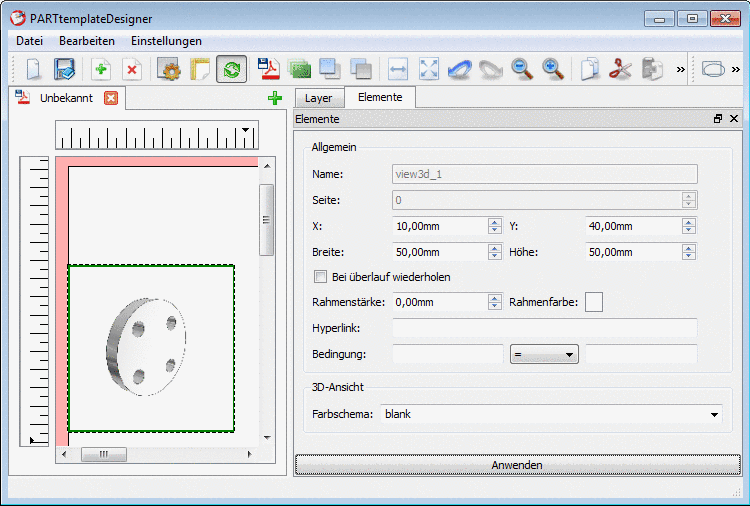Zoom in with the plus magnifier
The image size is (750, 506).
coord(553,69)
